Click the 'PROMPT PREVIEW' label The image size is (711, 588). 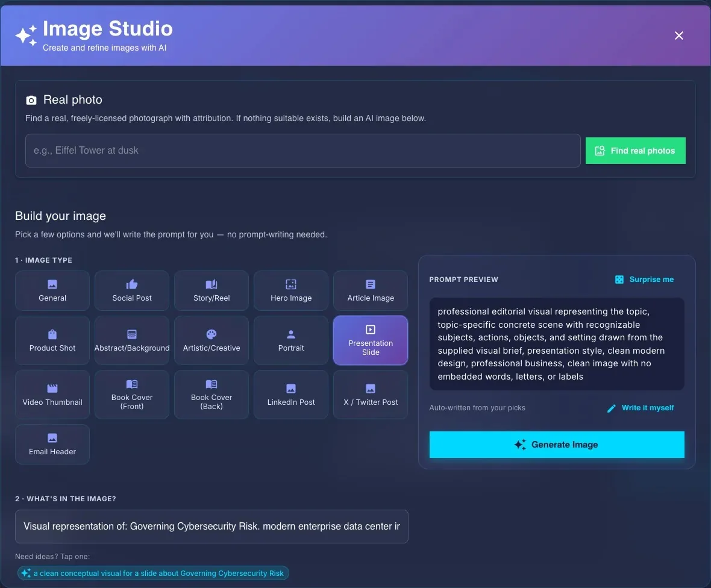tap(463, 280)
